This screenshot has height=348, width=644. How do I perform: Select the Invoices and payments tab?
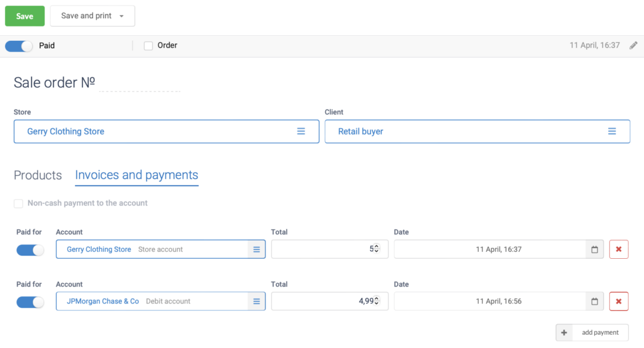click(136, 175)
